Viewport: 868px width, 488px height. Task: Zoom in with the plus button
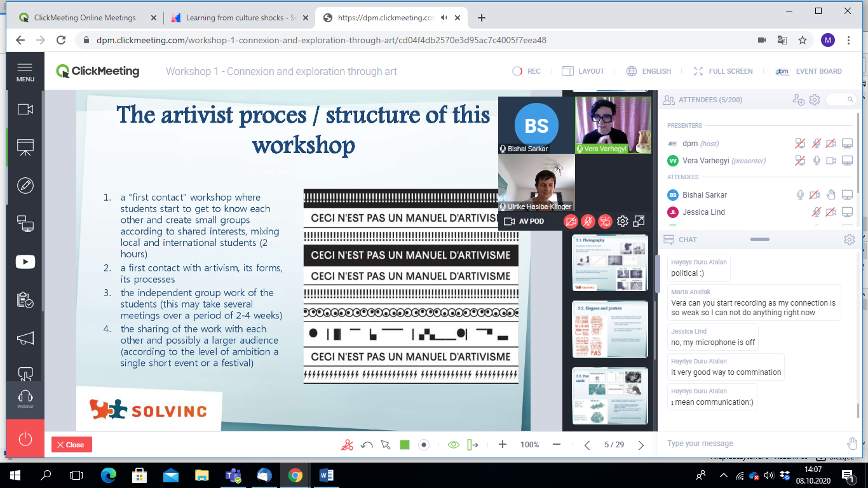click(503, 445)
